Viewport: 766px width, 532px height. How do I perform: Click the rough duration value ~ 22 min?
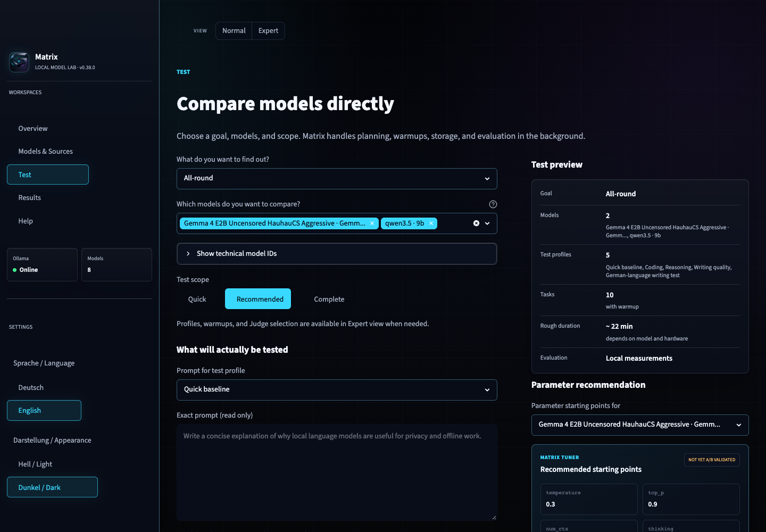click(x=619, y=326)
